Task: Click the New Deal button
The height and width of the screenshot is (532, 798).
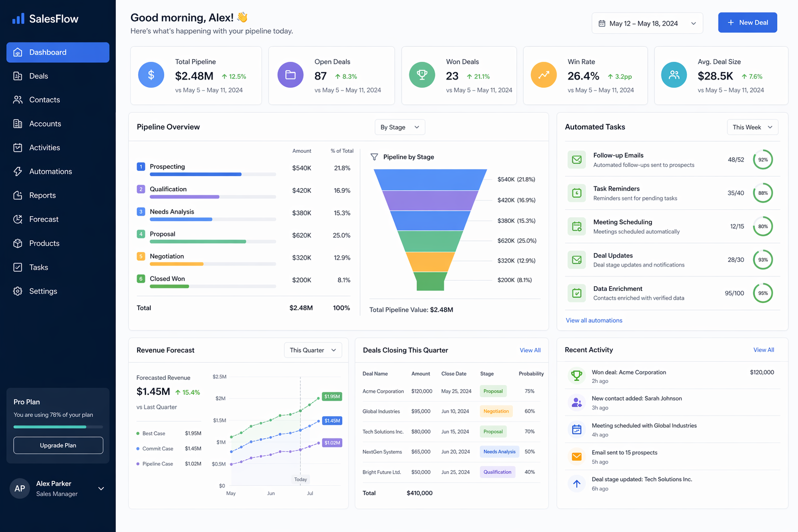Action: click(x=748, y=22)
